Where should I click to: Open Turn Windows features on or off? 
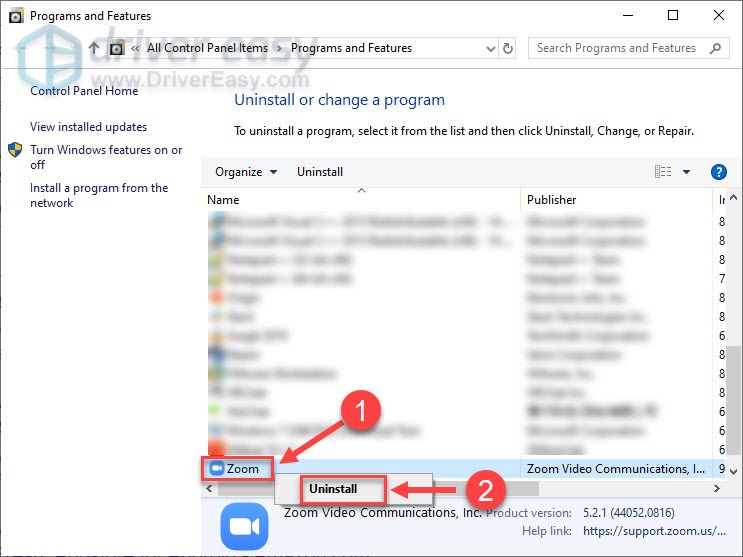105,157
